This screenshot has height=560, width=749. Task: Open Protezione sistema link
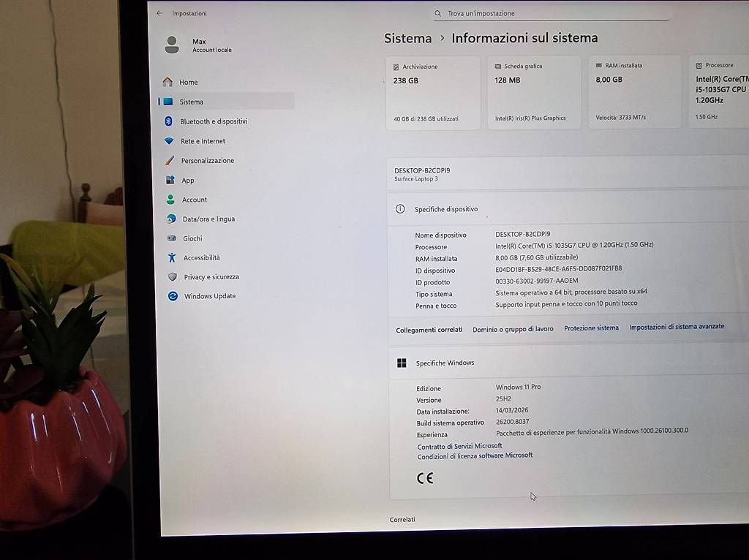click(x=591, y=328)
